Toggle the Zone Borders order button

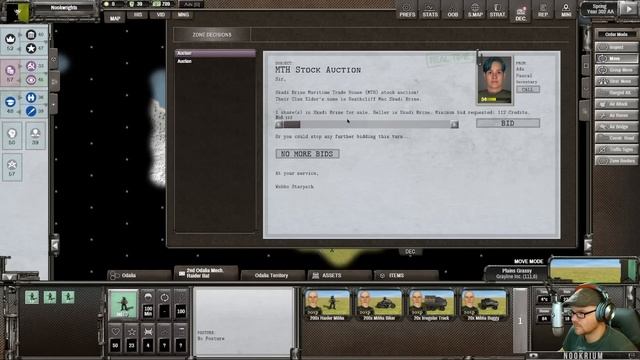coord(616,161)
